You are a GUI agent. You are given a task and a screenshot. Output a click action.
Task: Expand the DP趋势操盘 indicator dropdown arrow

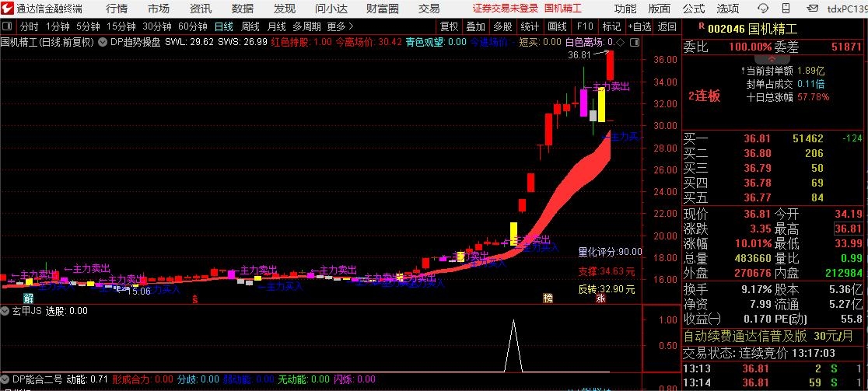tap(103, 42)
